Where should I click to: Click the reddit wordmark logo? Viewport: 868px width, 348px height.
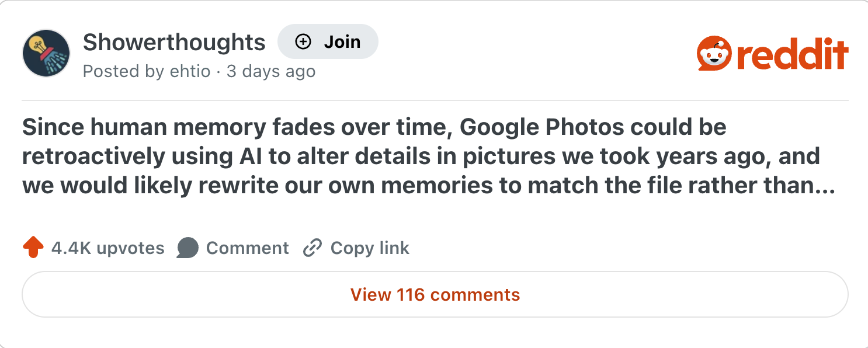pos(792,54)
